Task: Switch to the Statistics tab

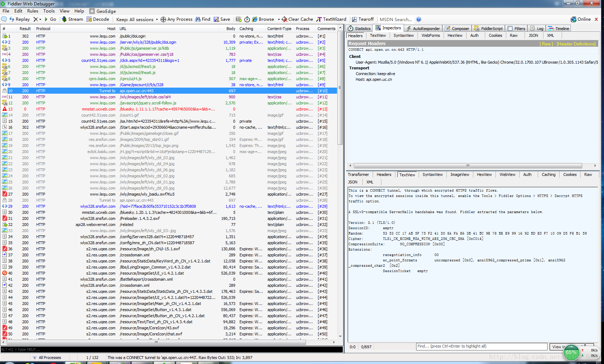Action: 359,29
